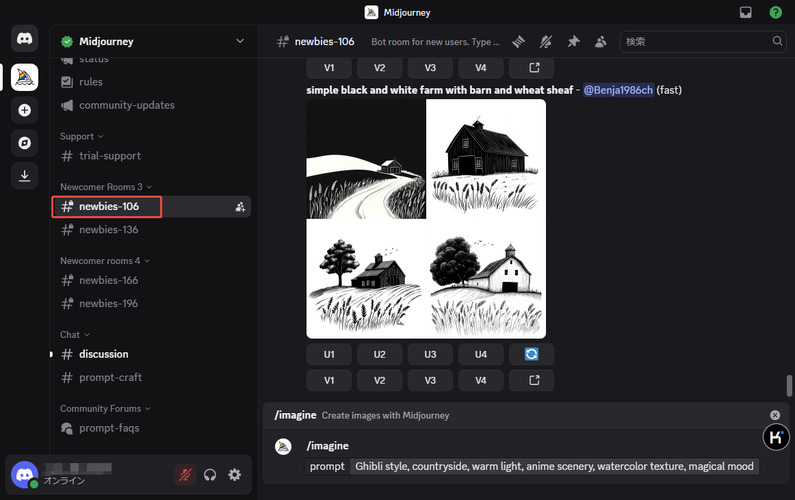Open Discord home direct messages

click(25, 40)
